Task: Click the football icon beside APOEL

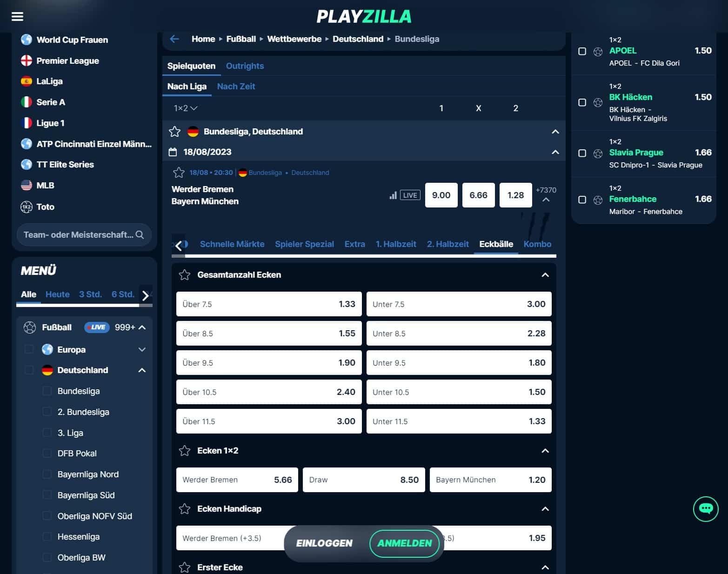Action: pyautogui.click(x=598, y=52)
